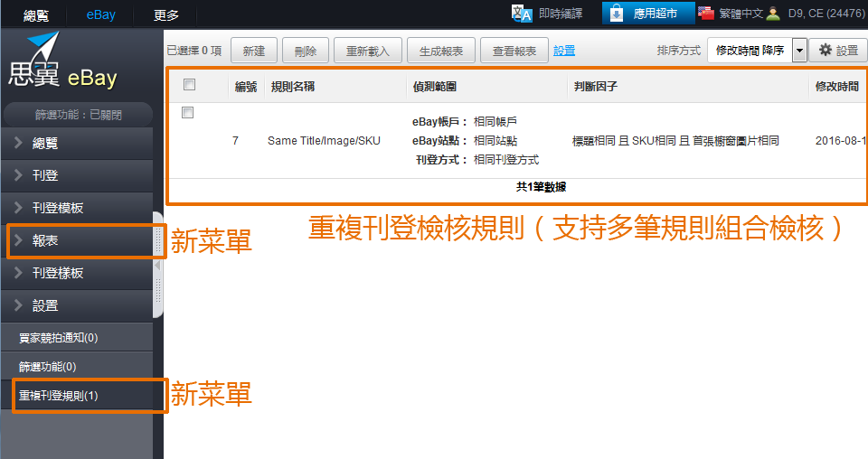The height and width of the screenshot is (459, 868).
Task: Click the blue 設置 link
Action: tap(564, 51)
